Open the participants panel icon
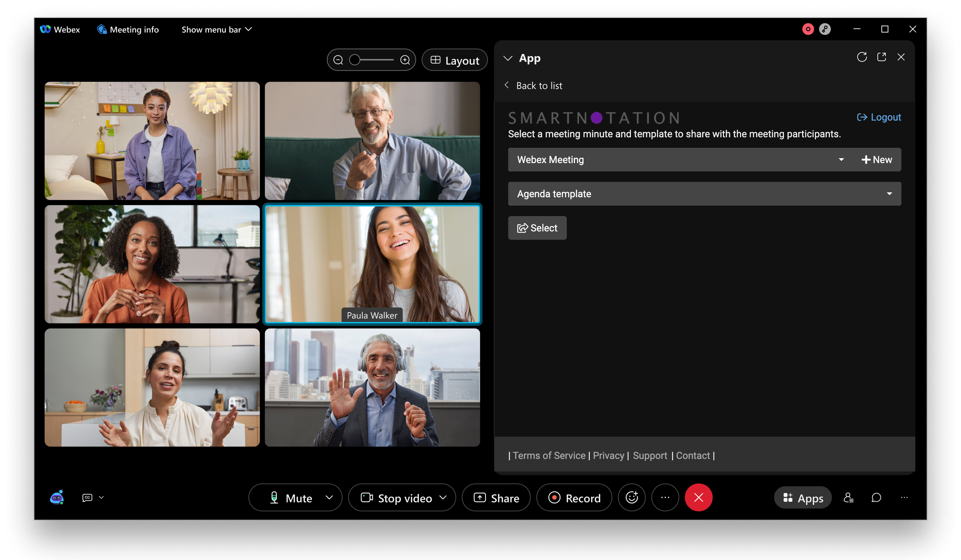 (848, 498)
